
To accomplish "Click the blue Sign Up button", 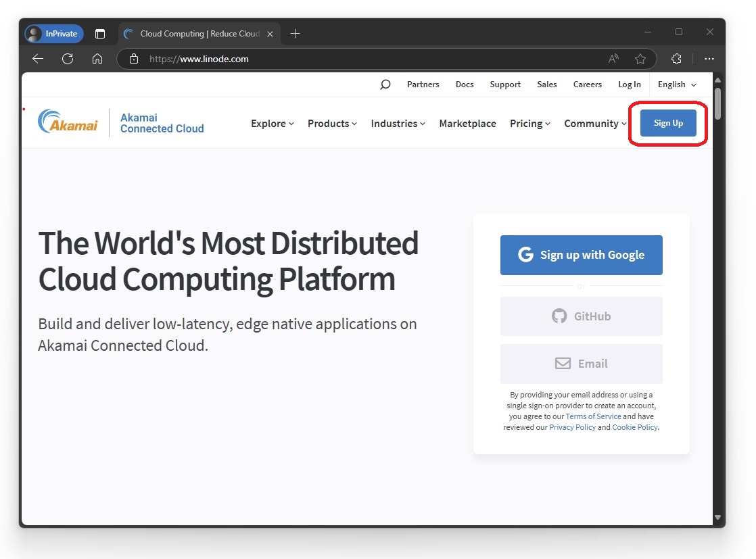I will 668,123.
